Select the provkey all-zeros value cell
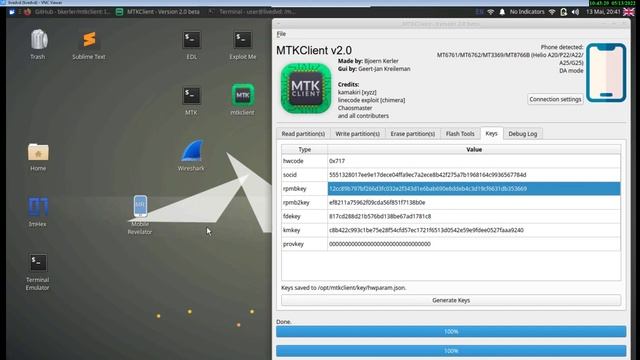Image resolution: width=640 pixels, height=360 pixels. click(474, 244)
